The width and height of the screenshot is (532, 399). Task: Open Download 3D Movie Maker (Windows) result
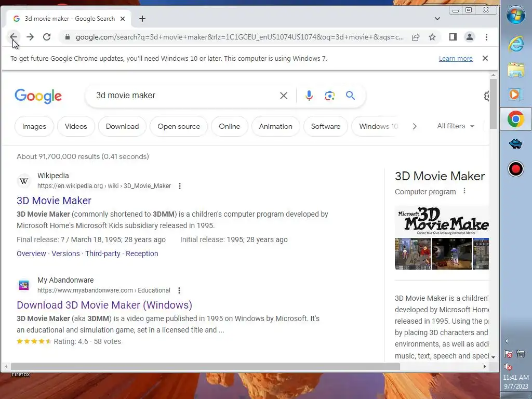104,305
